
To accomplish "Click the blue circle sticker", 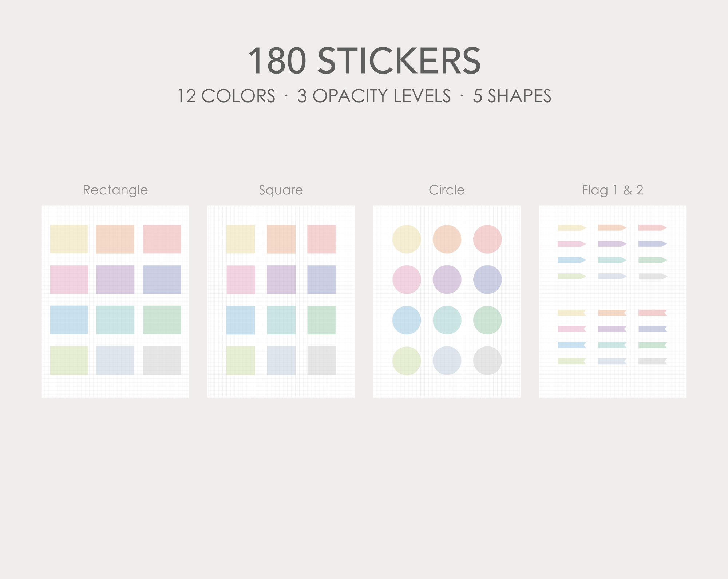I will click(407, 320).
